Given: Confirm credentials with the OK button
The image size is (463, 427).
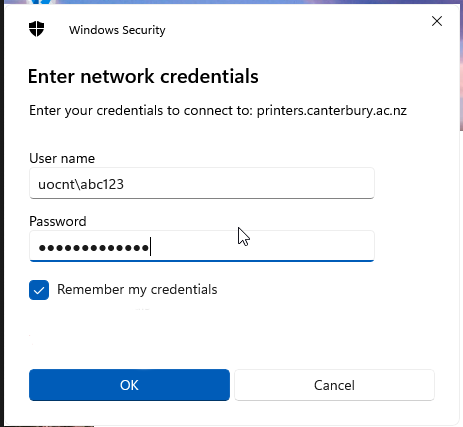Looking at the screenshot, I should [129, 385].
